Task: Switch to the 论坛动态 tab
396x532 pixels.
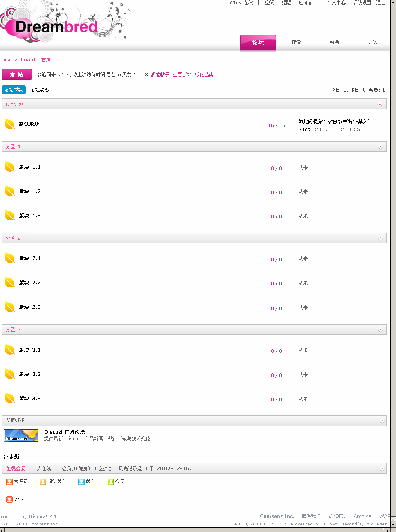Action: pyautogui.click(x=40, y=90)
